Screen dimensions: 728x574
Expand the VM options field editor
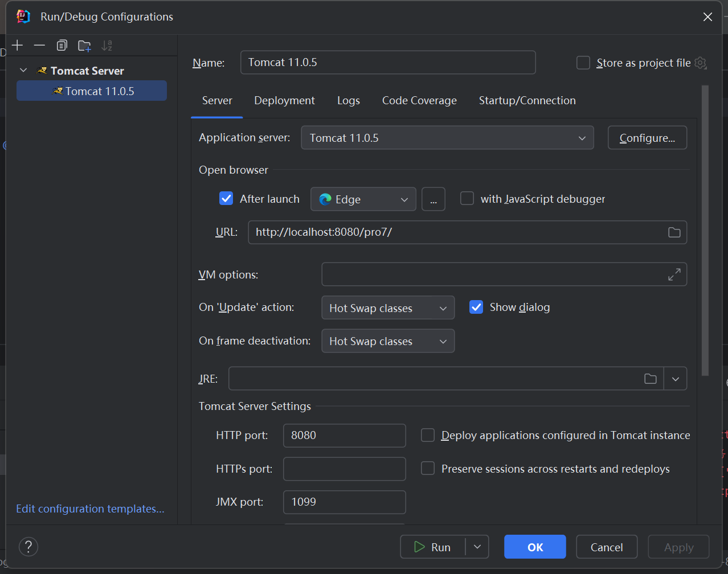674,274
